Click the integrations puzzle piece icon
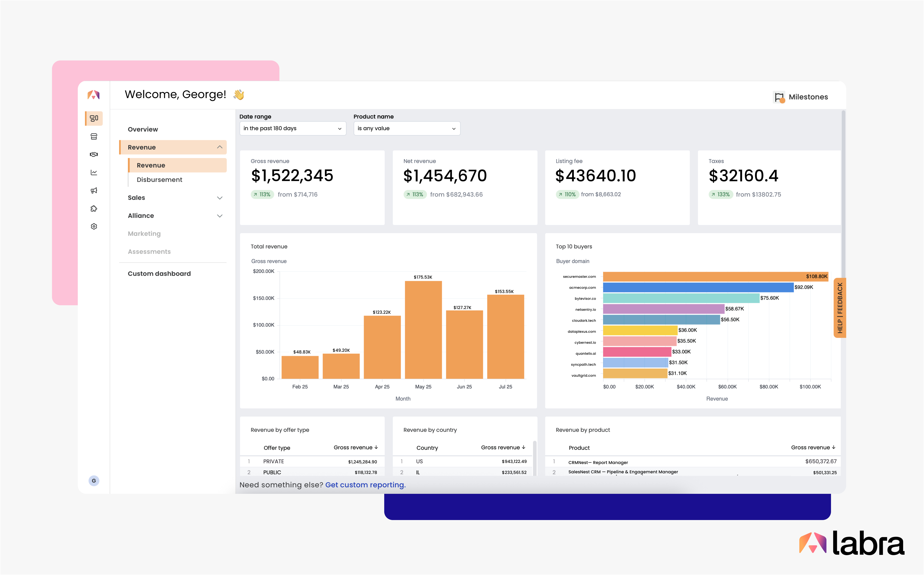924x575 pixels. 94,208
